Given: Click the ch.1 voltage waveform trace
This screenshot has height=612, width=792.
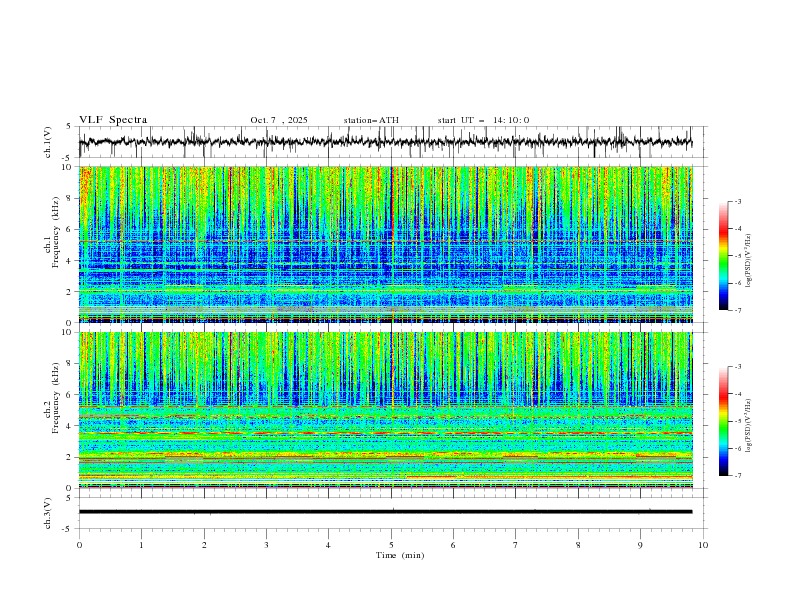Looking at the screenshot, I should (385, 142).
